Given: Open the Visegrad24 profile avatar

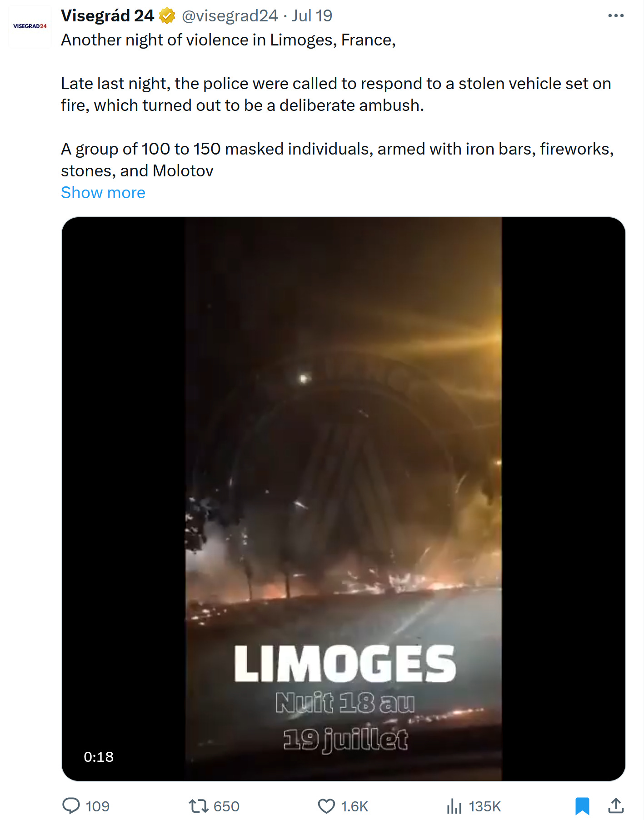Looking at the screenshot, I should pyautogui.click(x=30, y=26).
